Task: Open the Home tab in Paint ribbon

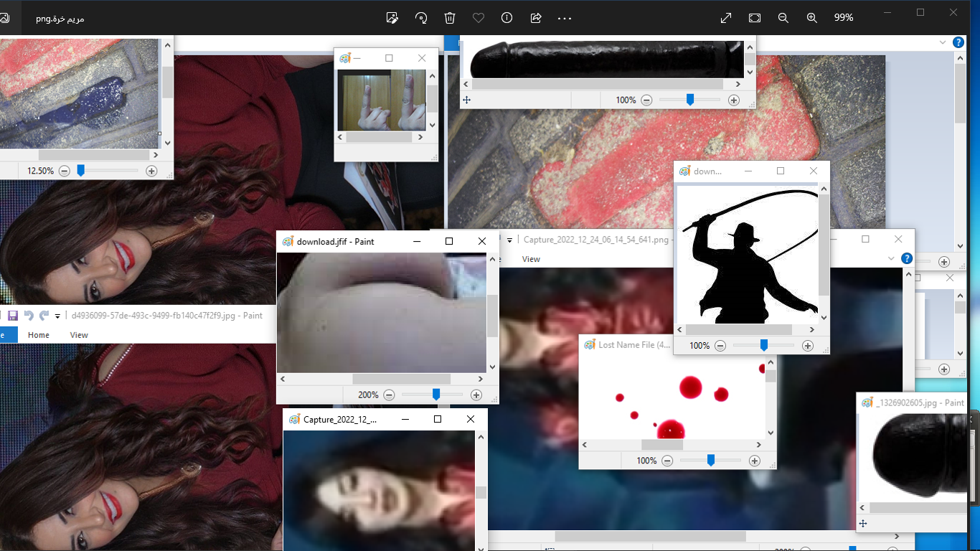Action: point(39,335)
